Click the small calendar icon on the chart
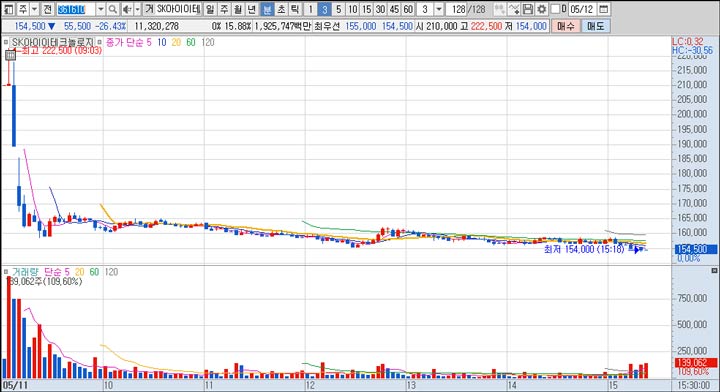This screenshot has height=392, width=720. (10, 55)
